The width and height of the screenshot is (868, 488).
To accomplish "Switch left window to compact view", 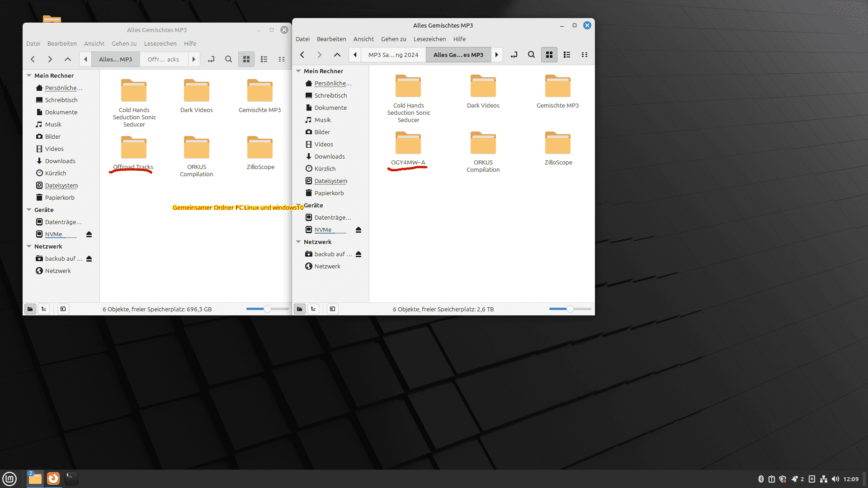I will click(x=282, y=59).
